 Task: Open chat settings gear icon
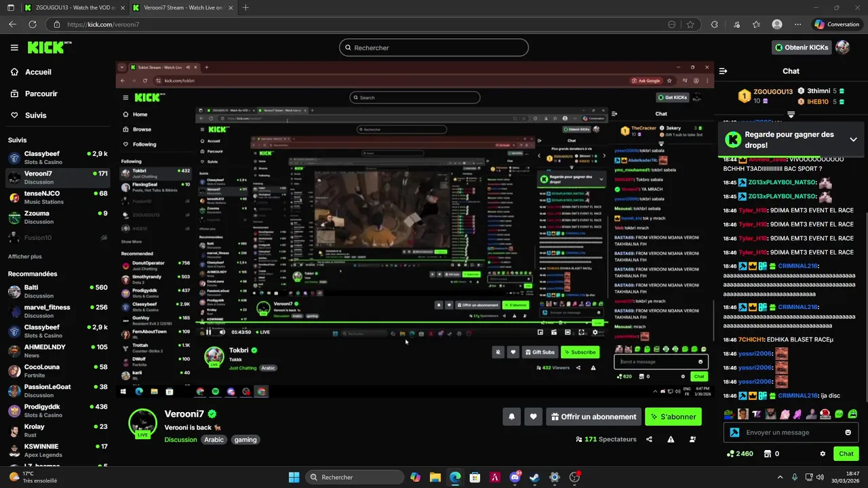[823, 453]
